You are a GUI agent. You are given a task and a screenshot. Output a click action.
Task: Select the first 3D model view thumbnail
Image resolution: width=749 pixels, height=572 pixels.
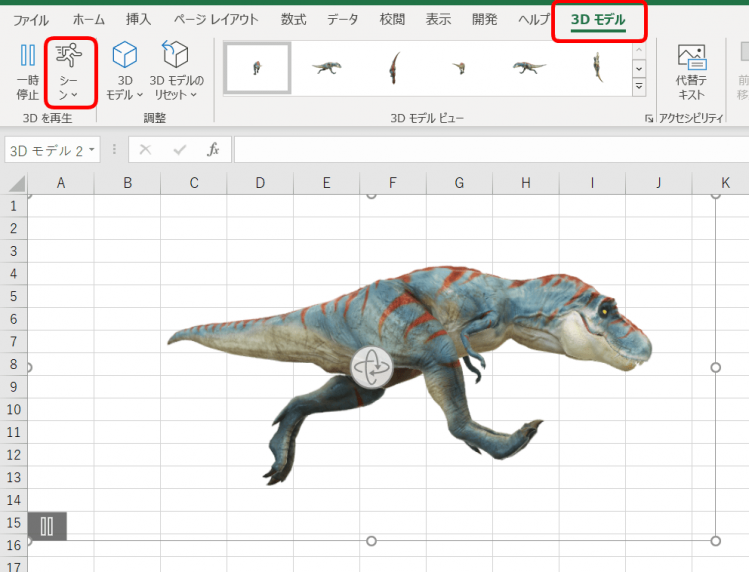[x=257, y=68]
